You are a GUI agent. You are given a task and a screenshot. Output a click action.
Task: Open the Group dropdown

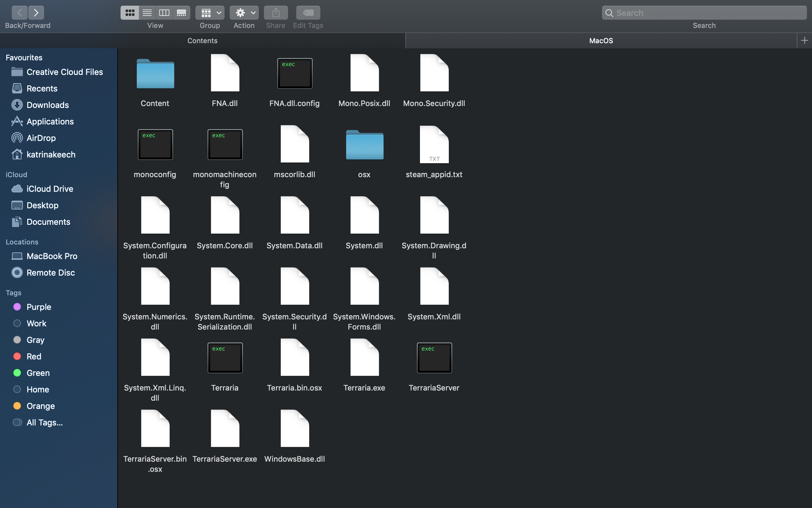tap(210, 13)
